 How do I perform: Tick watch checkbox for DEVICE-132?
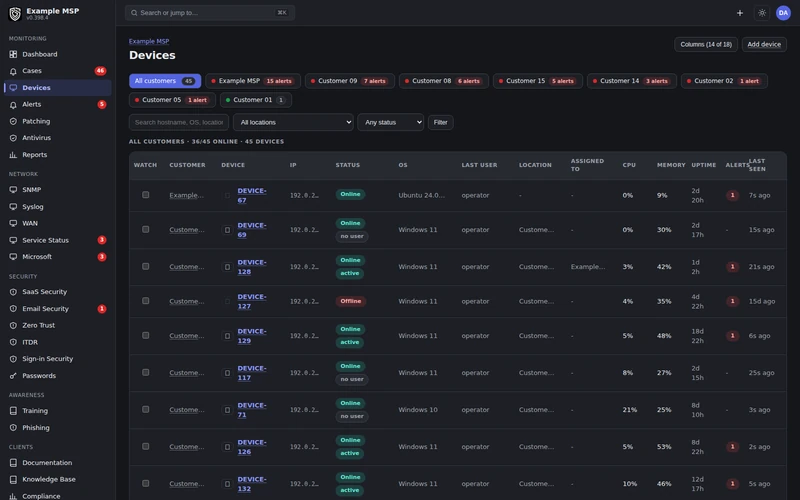coord(146,483)
